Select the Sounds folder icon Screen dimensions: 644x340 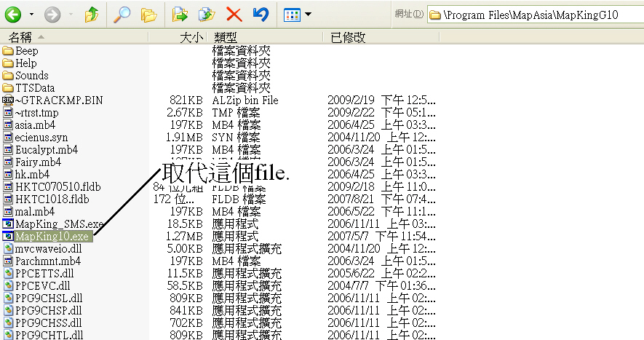tap(8, 76)
